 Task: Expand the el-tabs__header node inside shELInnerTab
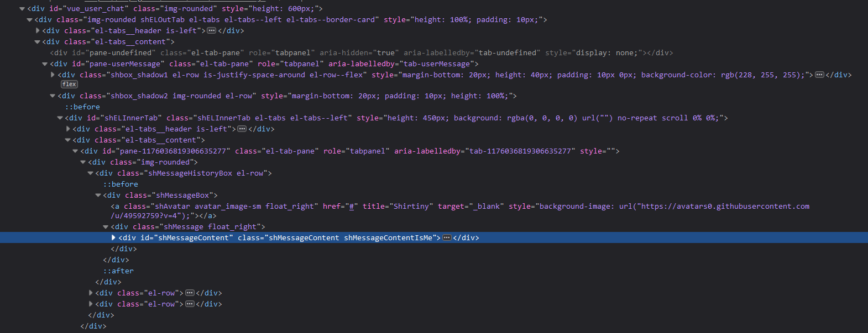pos(68,129)
